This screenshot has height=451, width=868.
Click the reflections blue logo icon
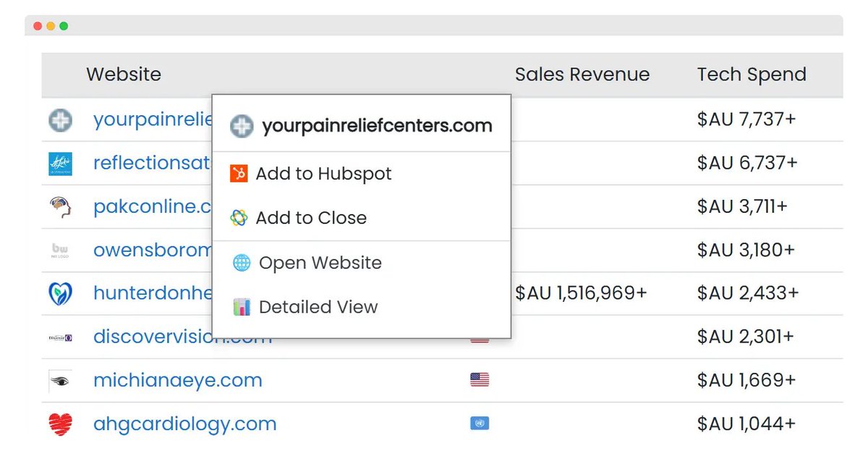pos(60,164)
